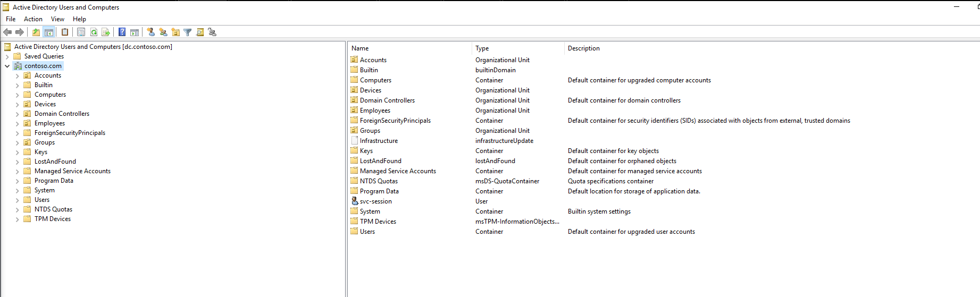980x297 pixels.
Task: Open Properties from the toolbar
Action: click(81, 32)
